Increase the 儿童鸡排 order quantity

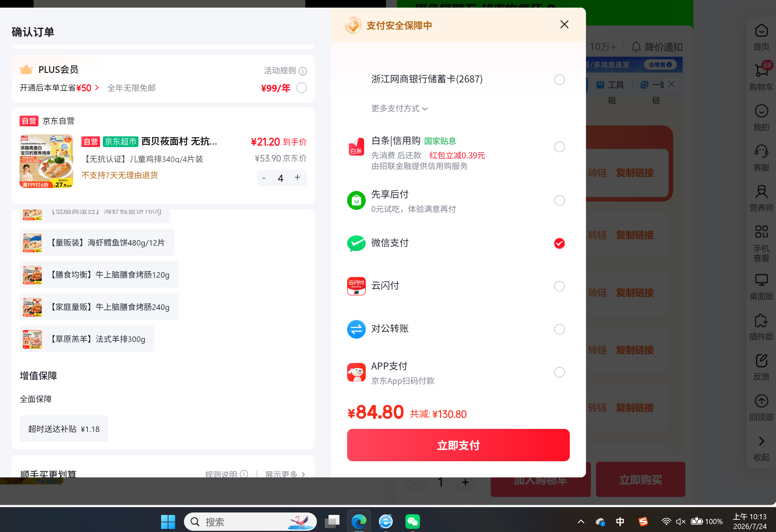point(297,177)
